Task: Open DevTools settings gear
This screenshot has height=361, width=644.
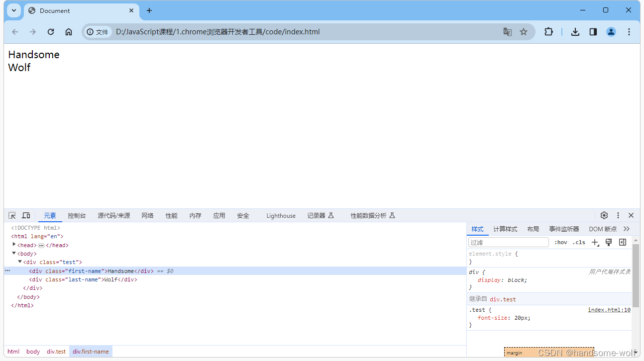Action: 604,215
